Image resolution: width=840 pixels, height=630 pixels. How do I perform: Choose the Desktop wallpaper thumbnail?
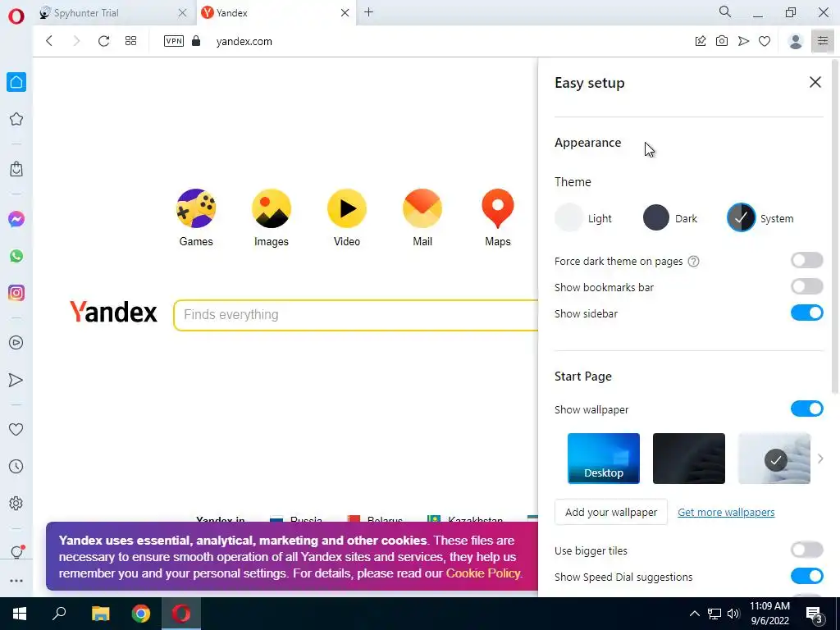[603, 459]
